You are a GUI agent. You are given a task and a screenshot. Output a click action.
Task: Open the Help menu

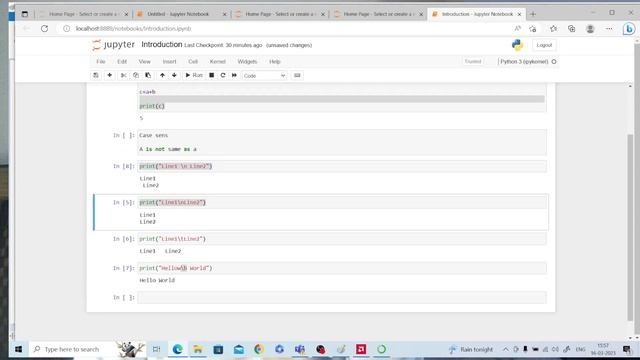(x=275, y=62)
